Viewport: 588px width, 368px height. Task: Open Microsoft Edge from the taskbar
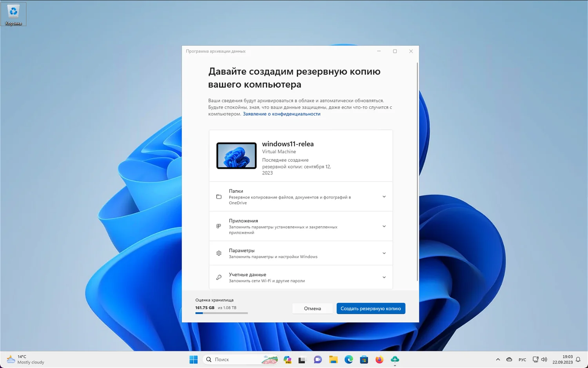click(x=348, y=359)
